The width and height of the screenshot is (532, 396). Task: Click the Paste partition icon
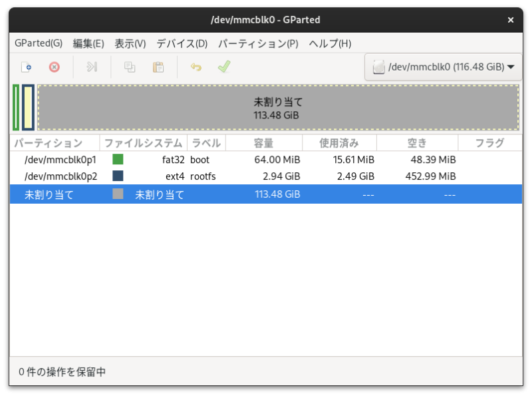point(158,67)
